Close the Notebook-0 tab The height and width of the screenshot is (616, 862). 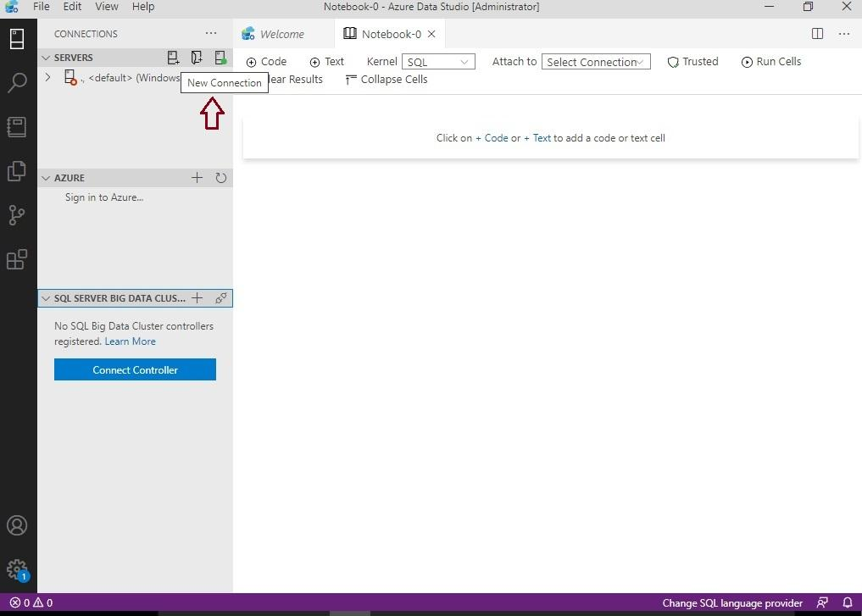click(x=432, y=34)
